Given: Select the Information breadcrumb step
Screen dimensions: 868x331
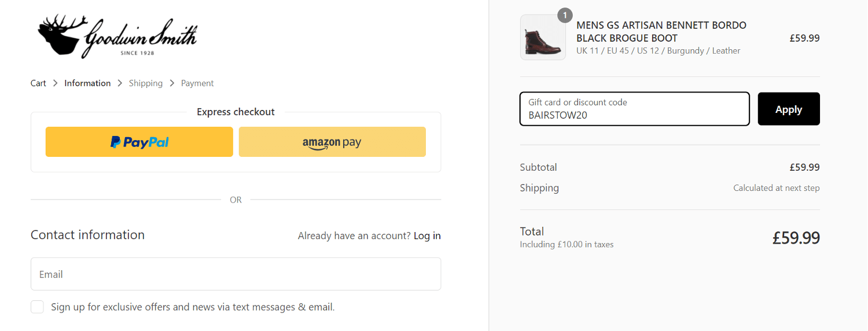Looking at the screenshot, I should click(87, 83).
